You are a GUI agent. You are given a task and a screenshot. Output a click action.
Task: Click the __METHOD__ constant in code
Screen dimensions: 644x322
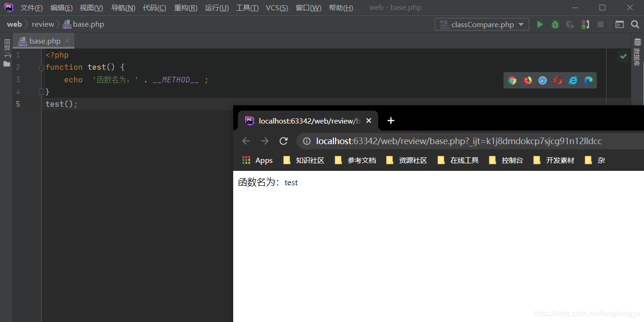point(176,80)
